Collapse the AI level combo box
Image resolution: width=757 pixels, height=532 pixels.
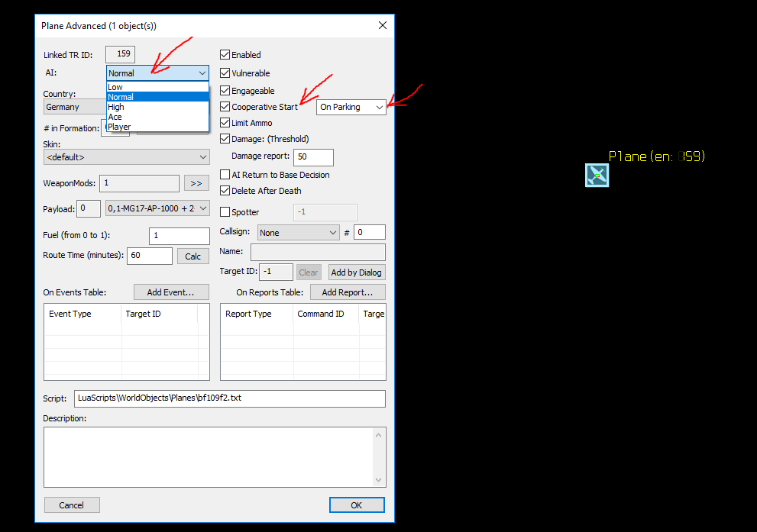[157, 73]
